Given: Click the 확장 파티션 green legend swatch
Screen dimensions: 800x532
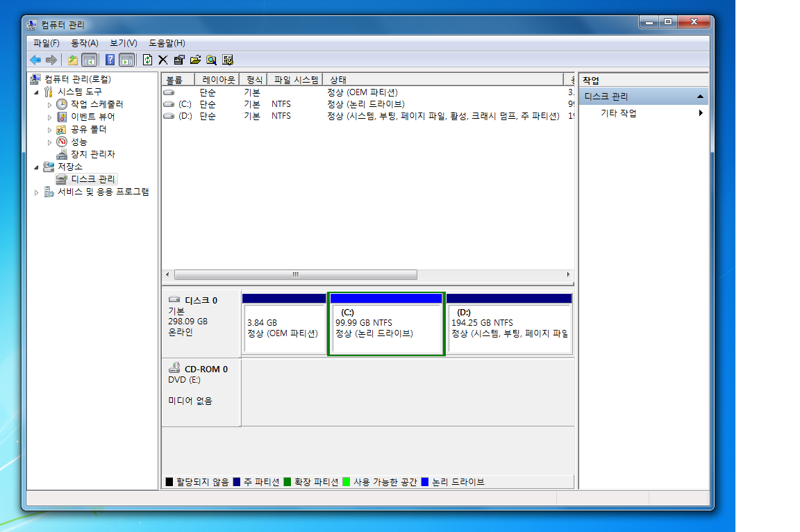Looking at the screenshot, I should point(287,482).
